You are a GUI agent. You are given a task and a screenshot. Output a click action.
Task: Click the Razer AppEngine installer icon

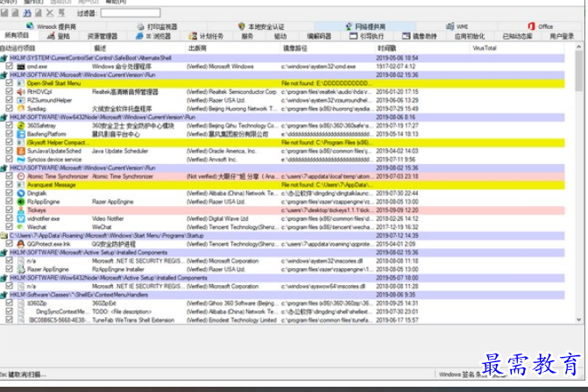pyautogui.click(x=21, y=269)
